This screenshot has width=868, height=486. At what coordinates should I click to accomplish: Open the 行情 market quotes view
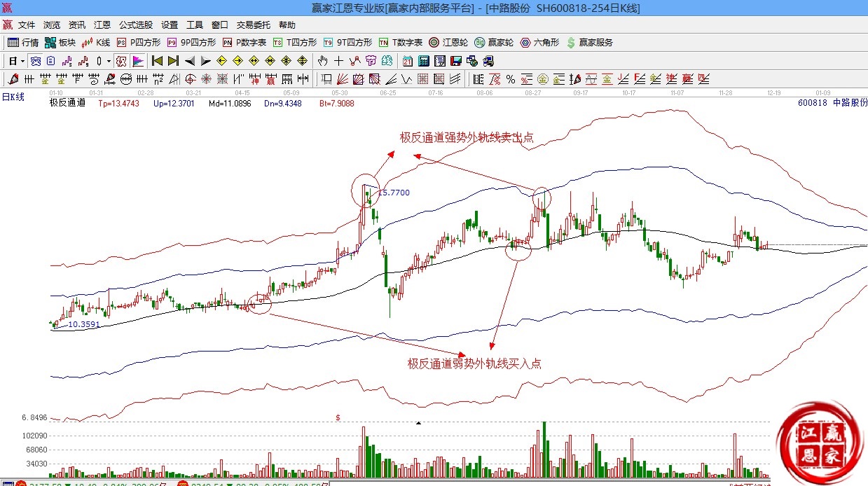click(x=22, y=43)
